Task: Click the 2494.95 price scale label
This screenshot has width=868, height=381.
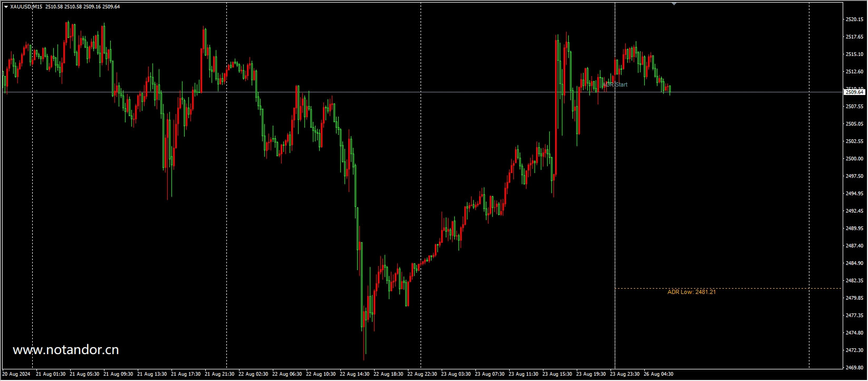Action: (x=854, y=194)
